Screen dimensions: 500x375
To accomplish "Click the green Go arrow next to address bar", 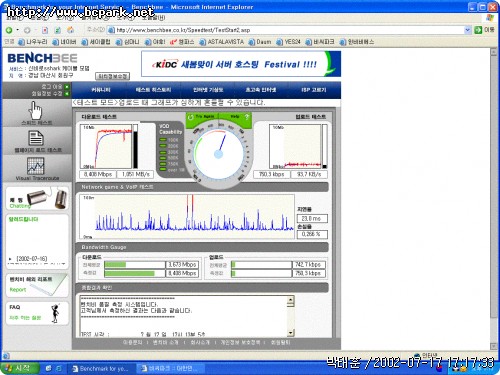I will [478, 30].
